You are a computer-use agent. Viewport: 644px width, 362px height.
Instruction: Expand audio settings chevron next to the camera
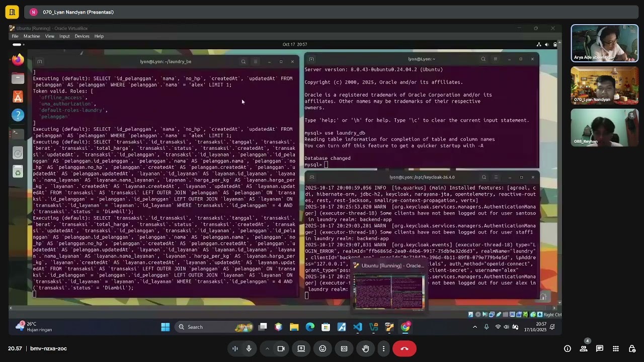click(267, 348)
